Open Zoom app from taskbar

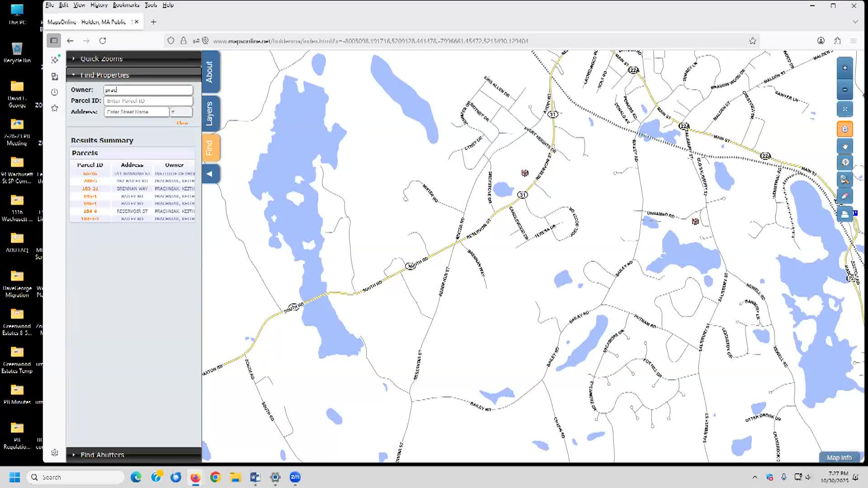tap(295, 477)
